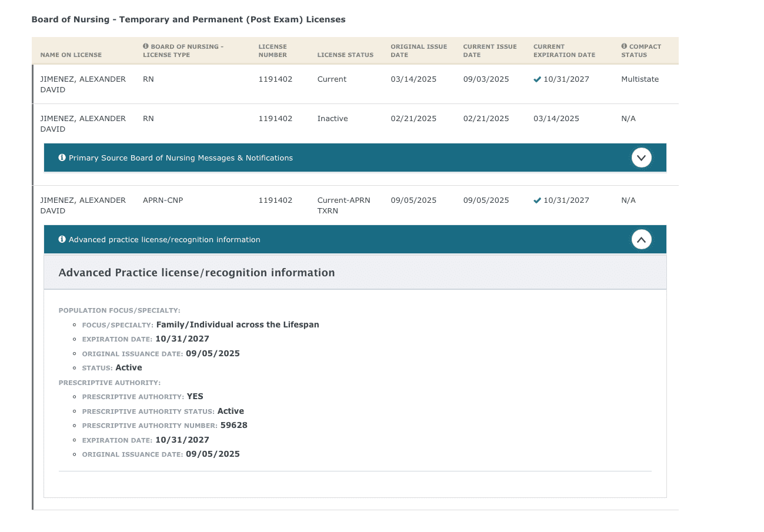Click the Name on License column header
The width and height of the screenshot is (764, 532).
pos(71,55)
